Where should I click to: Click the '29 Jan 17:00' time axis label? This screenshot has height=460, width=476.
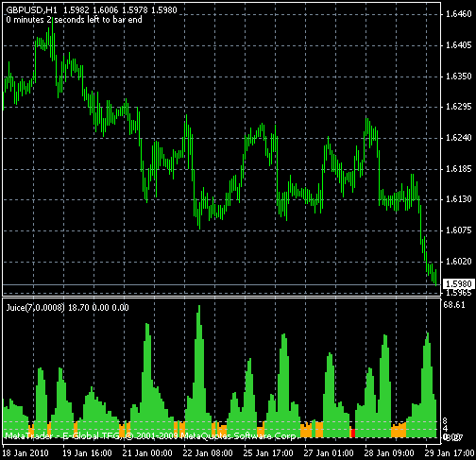click(x=450, y=453)
